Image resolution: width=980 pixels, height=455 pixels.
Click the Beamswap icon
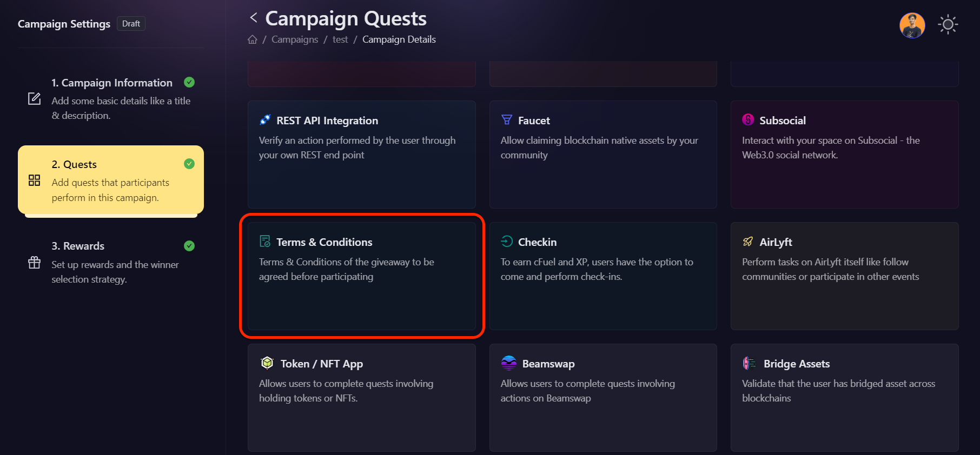(508, 363)
